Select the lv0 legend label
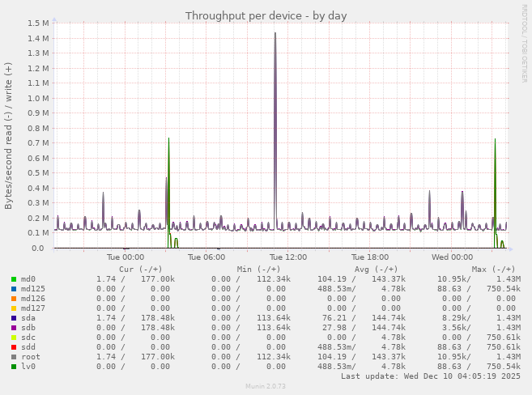 click(x=28, y=367)
